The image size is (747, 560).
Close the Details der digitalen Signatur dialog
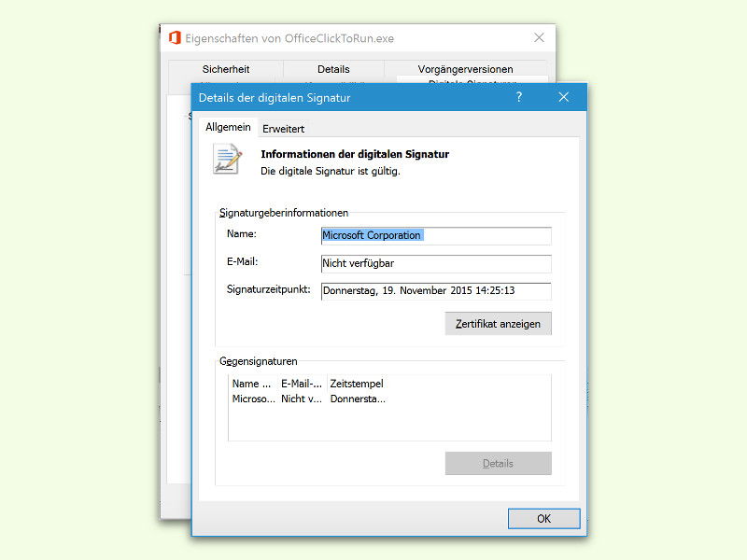point(564,98)
